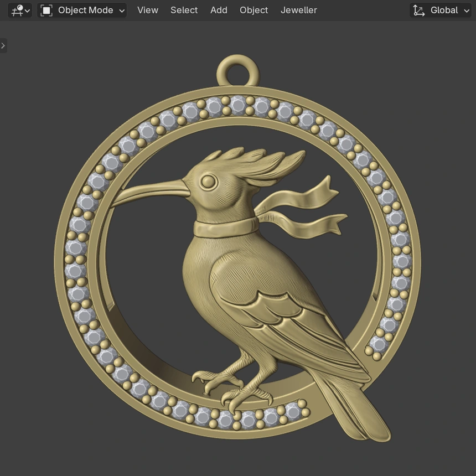476x476 pixels.
Task: Expand the toolbar with the left arrow
Action: point(3,46)
